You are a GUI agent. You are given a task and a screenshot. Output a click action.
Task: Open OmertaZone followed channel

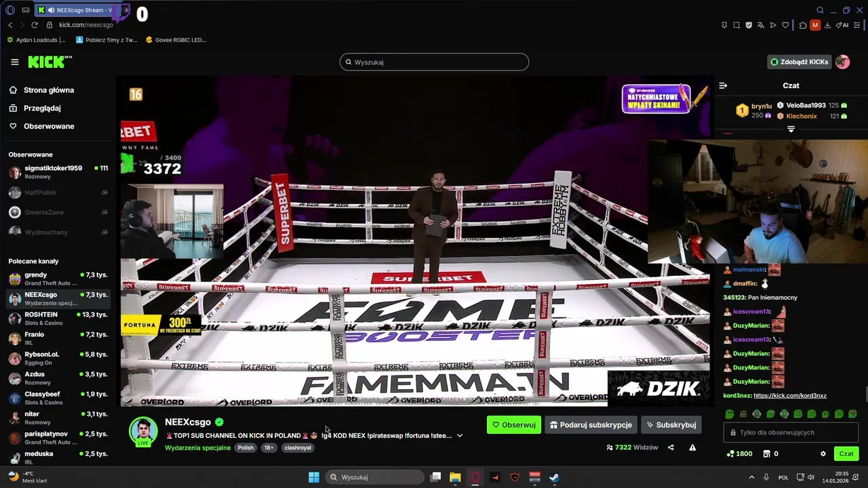pos(58,212)
